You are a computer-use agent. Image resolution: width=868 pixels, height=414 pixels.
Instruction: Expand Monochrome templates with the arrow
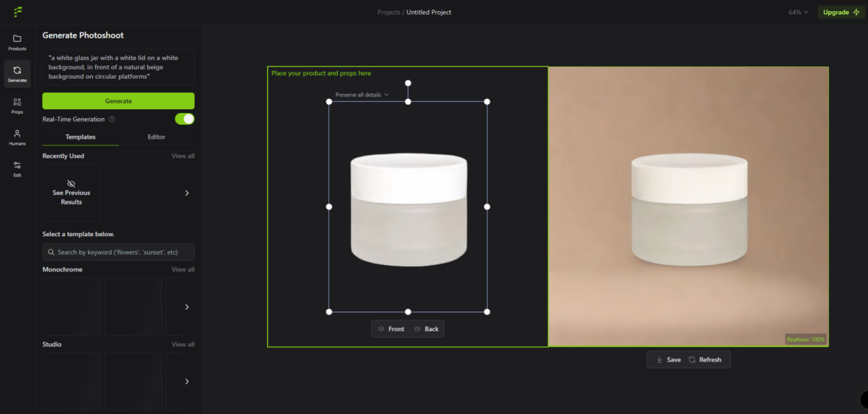(x=187, y=307)
